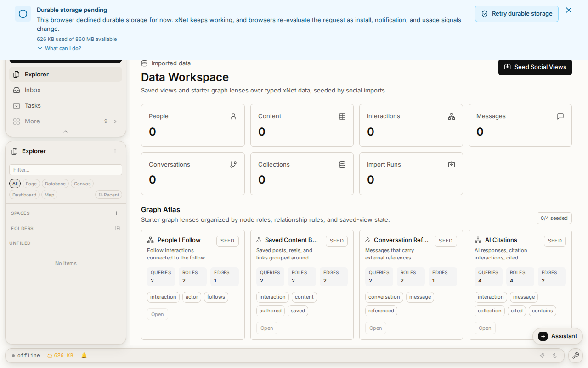Image resolution: width=588 pixels, height=368 pixels.
Task: Click the download icon on Import Runs card
Action: pos(452,165)
